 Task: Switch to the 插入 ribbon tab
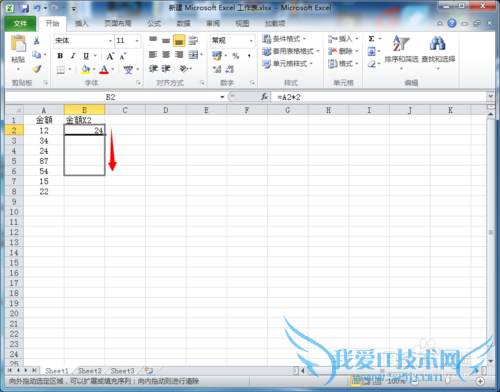pyautogui.click(x=81, y=23)
